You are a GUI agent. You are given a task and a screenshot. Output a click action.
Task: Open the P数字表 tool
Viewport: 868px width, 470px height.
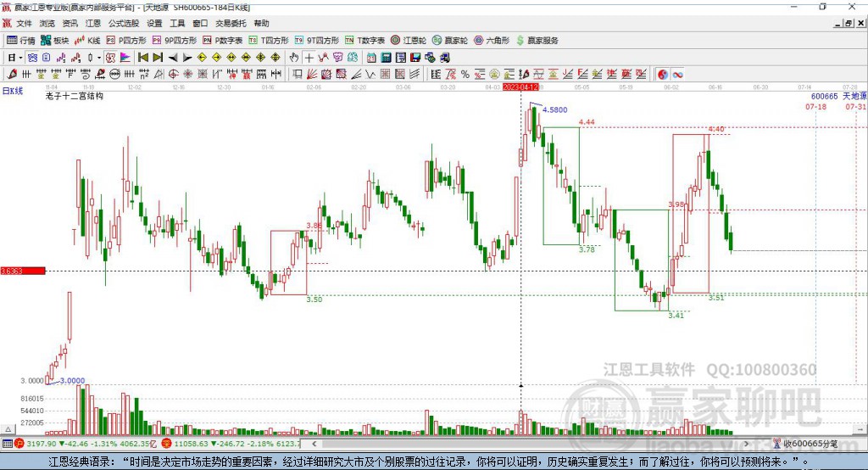(x=223, y=41)
